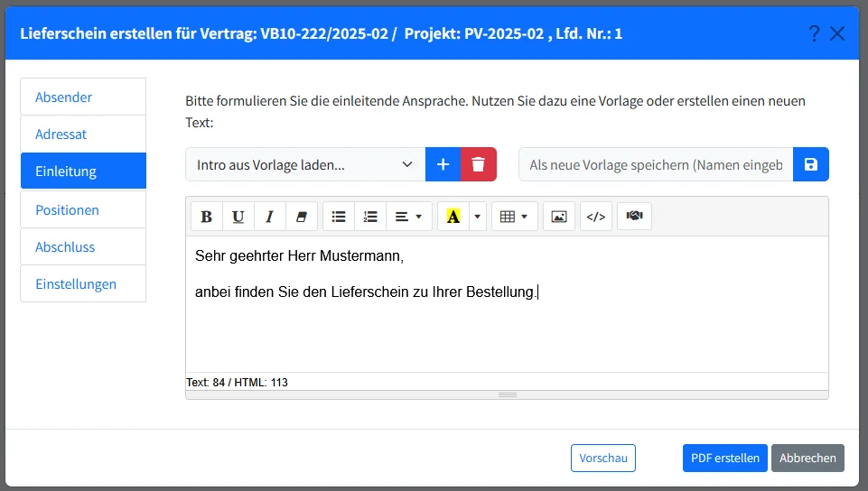Image resolution: width=868 pixels, height=491 pixels.
Task: Select the Einleitung tab
Action: pyautogui.click(x=83, y=171)
